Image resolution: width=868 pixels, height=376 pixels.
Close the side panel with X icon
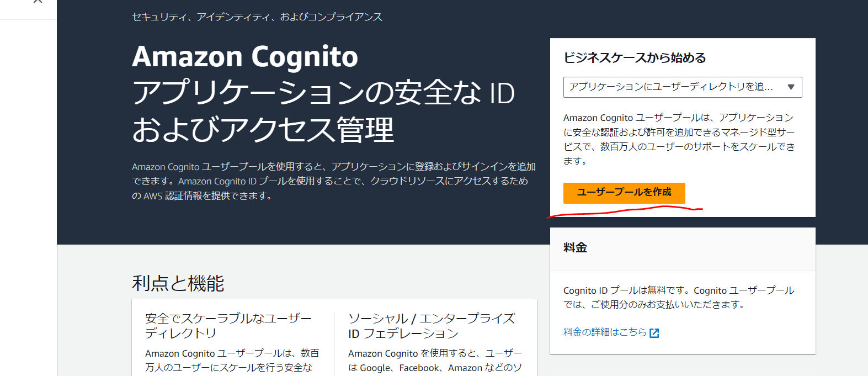click(38, 2)
